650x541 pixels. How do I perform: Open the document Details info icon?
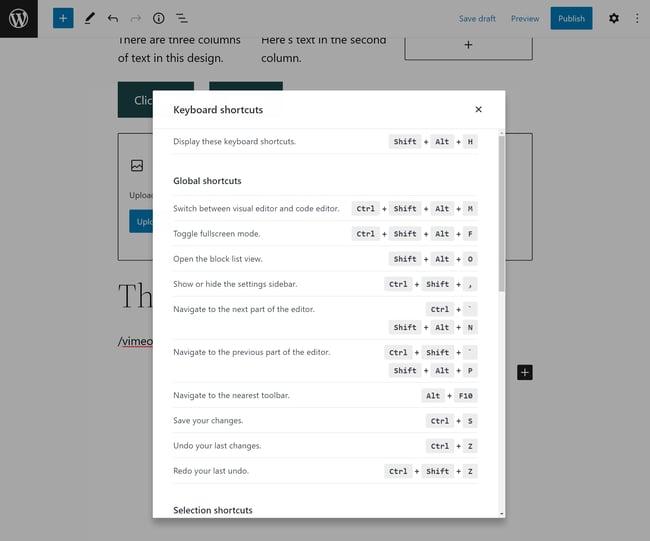click(x=158, y=18)
